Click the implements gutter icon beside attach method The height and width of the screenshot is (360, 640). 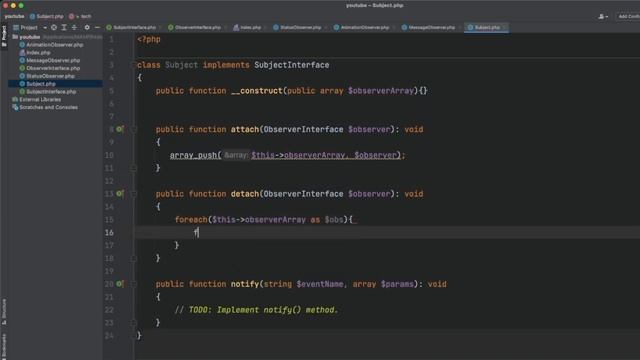(x=120, y=129)
